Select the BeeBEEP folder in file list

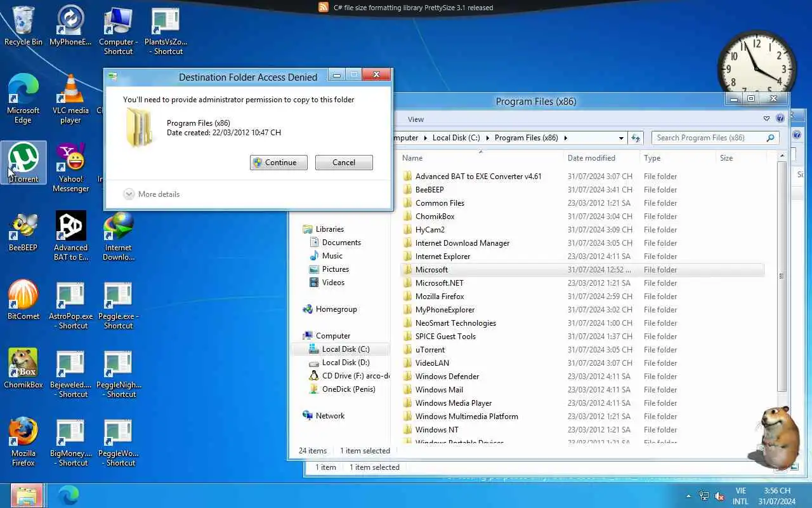[x=429, y=190]
